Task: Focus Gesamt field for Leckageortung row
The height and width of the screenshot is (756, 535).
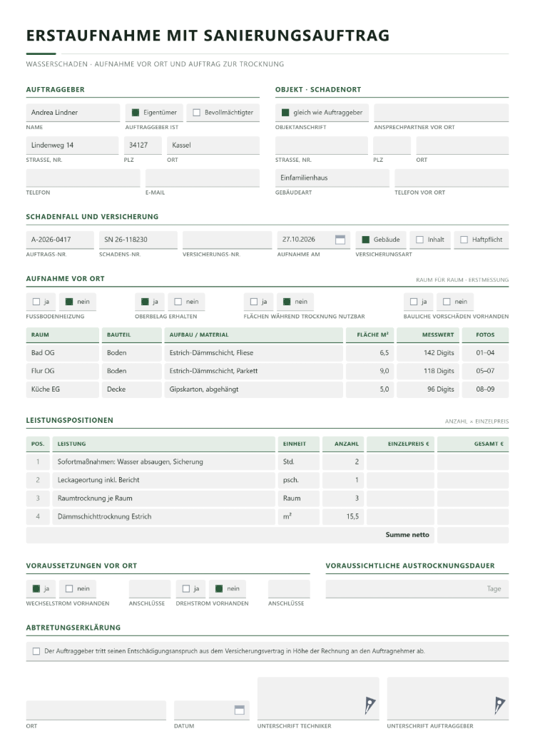Action: point(473,480)
